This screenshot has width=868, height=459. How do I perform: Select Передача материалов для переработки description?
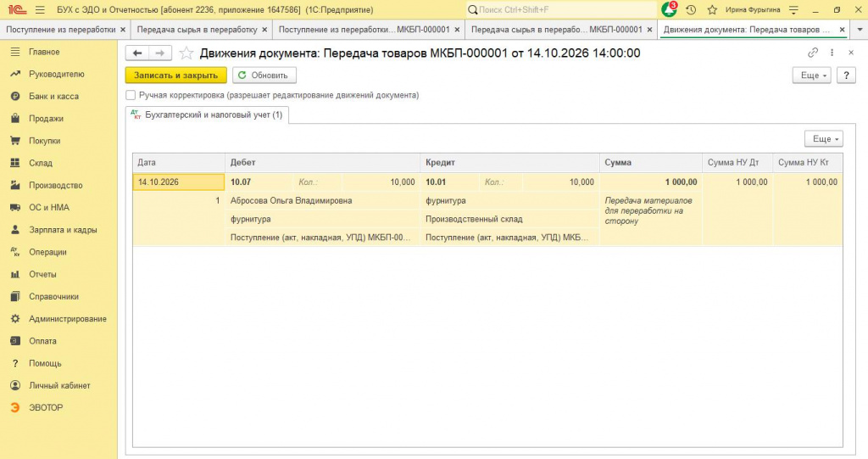click(x=648, y=210)
